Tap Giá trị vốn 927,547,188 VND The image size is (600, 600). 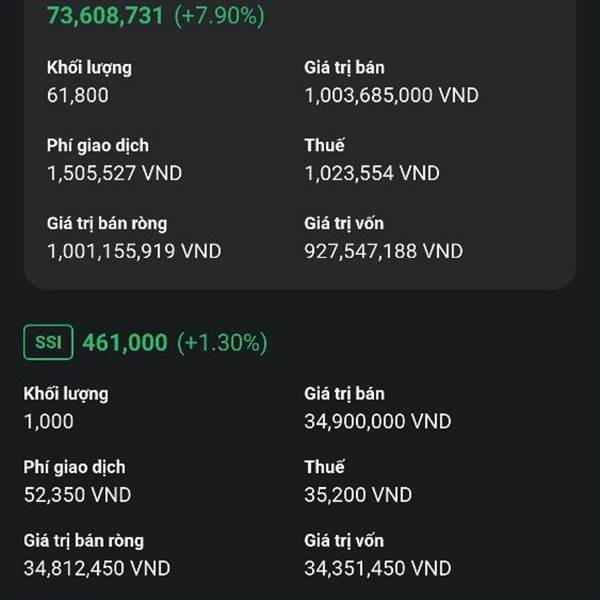tap(384, 251)
